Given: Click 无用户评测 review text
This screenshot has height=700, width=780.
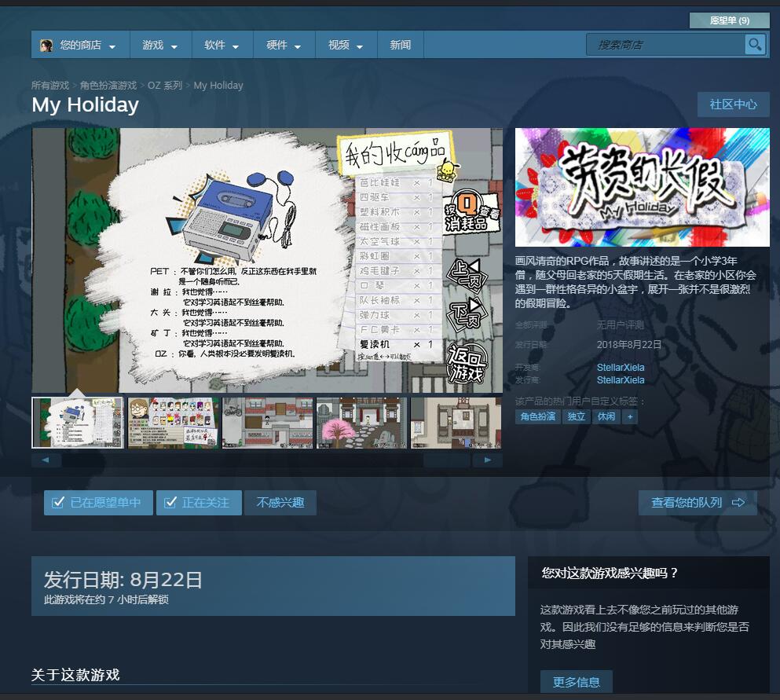Looking at the screenshot, I should (620, 325).
